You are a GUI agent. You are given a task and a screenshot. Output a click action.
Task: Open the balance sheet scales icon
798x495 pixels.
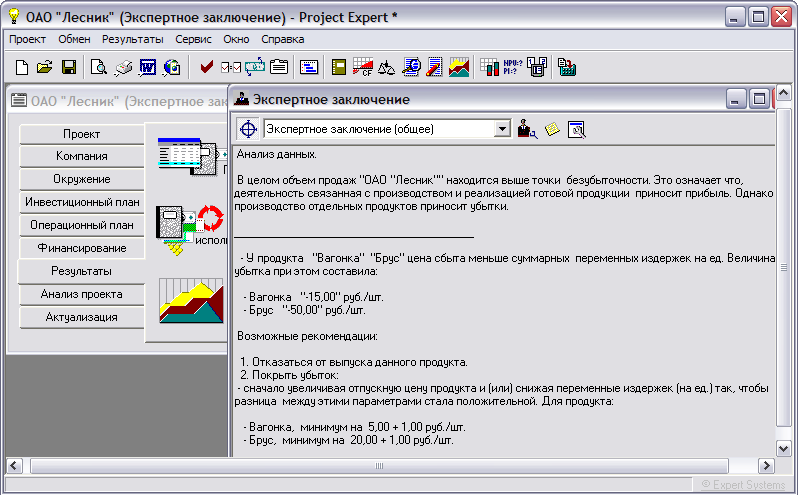(386, 67)
